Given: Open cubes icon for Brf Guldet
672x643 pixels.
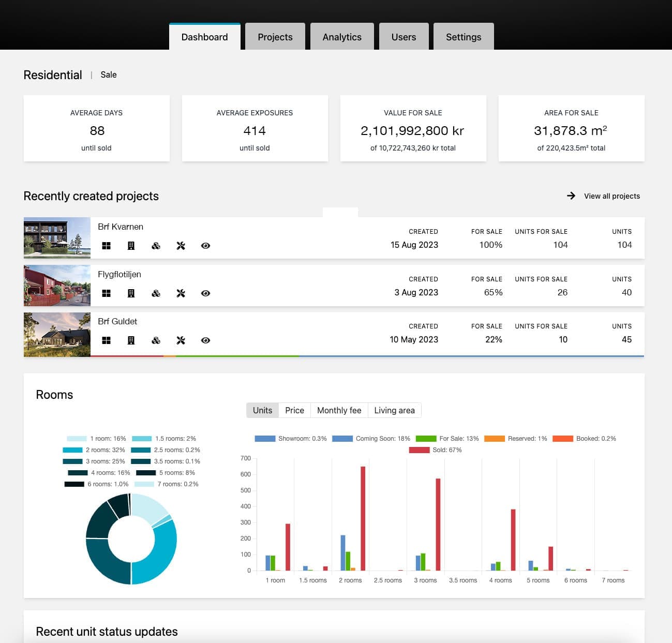Looking at the screenshot, I should [156, 340].
